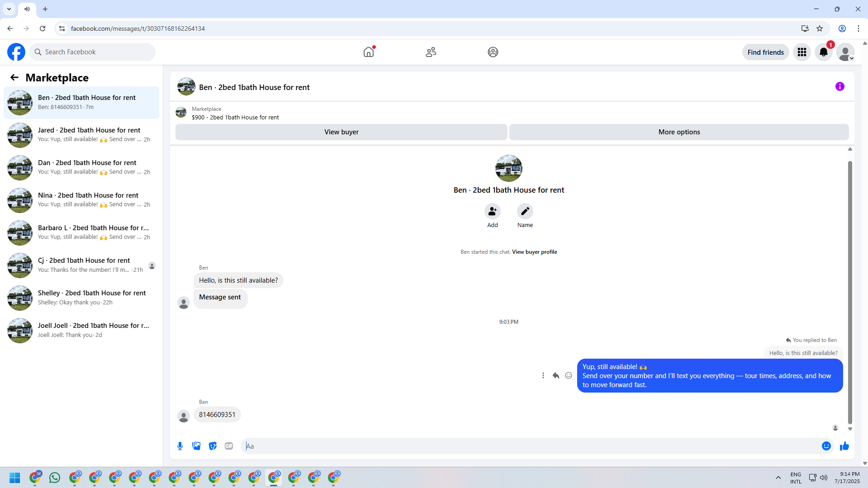Image resolution: width=868 pixels, height=488 pixels.
Task: Open the Chrome three-dot menu
Action: click(859, 28)
